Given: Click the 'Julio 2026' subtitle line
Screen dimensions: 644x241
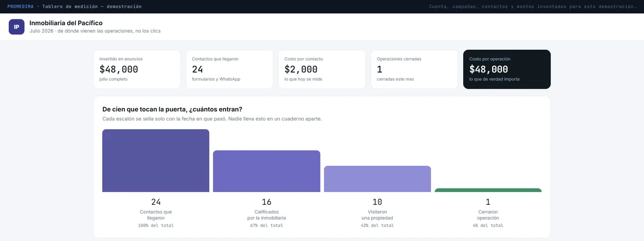Looking at the screenshot, I should point(95,31).
